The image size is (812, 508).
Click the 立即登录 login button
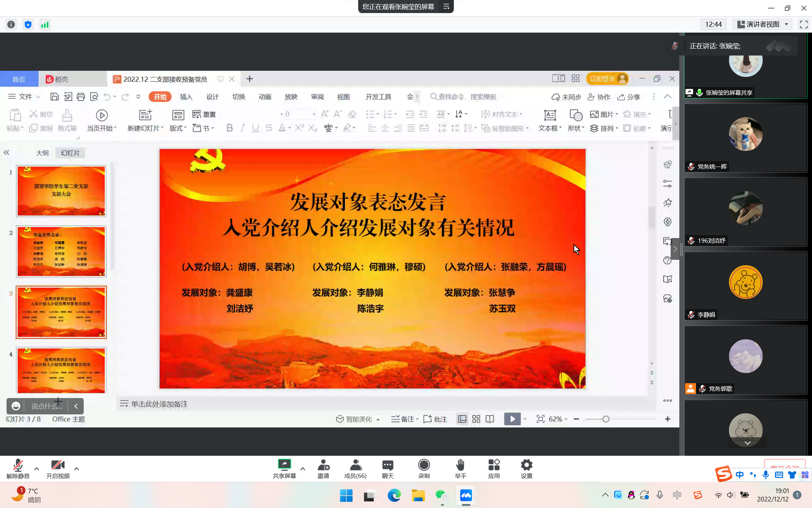coord(607,79)
